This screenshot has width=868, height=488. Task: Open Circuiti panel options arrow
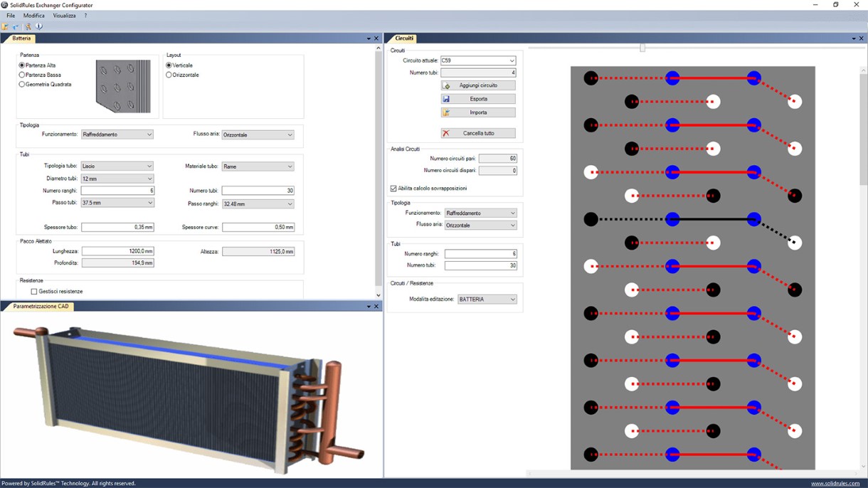pos(854,38)
